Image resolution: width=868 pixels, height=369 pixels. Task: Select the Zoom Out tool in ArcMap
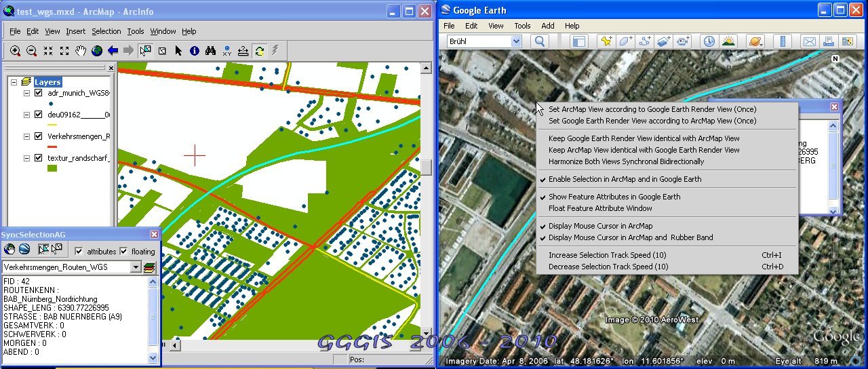pos(32,51)
